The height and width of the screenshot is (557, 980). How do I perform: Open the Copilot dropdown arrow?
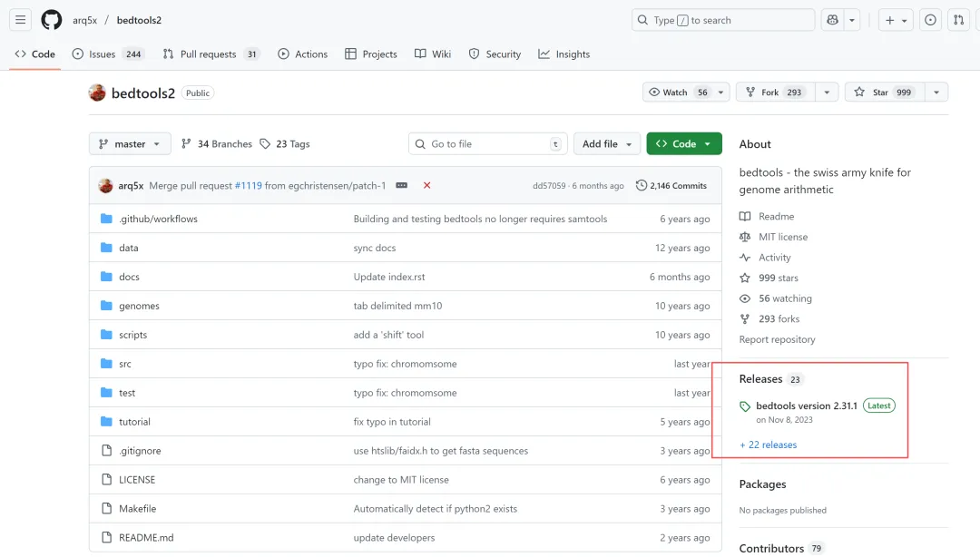click(852, 20)
